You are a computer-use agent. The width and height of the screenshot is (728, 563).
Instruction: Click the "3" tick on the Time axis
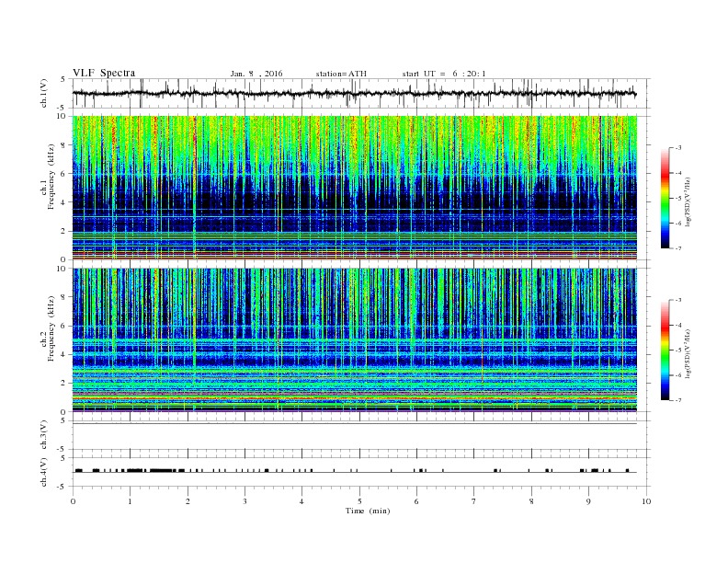[245, 501]
